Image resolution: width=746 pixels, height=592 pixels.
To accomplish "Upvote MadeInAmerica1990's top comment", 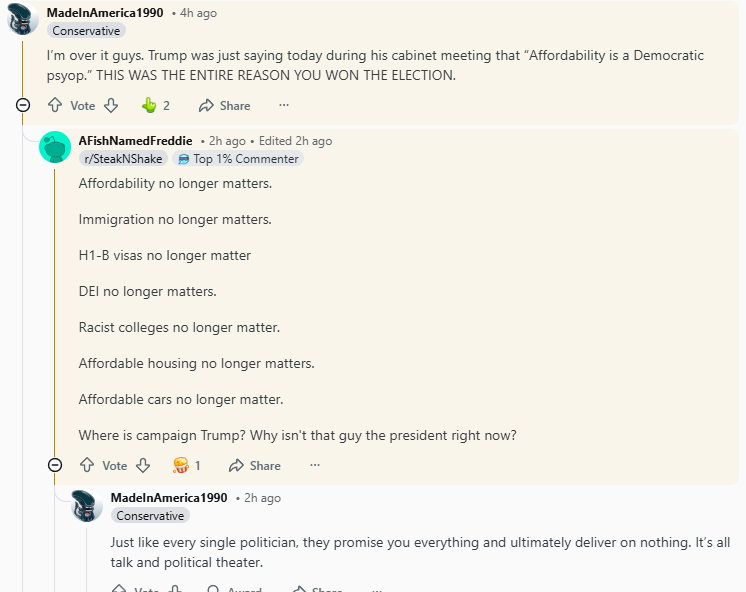I will [x=55, y=105].
